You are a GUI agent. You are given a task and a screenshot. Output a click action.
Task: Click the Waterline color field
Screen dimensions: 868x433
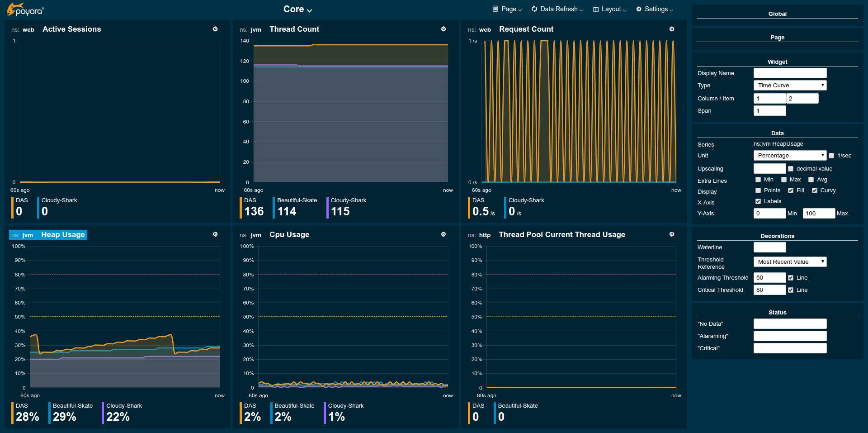click(x=769, y=247)
